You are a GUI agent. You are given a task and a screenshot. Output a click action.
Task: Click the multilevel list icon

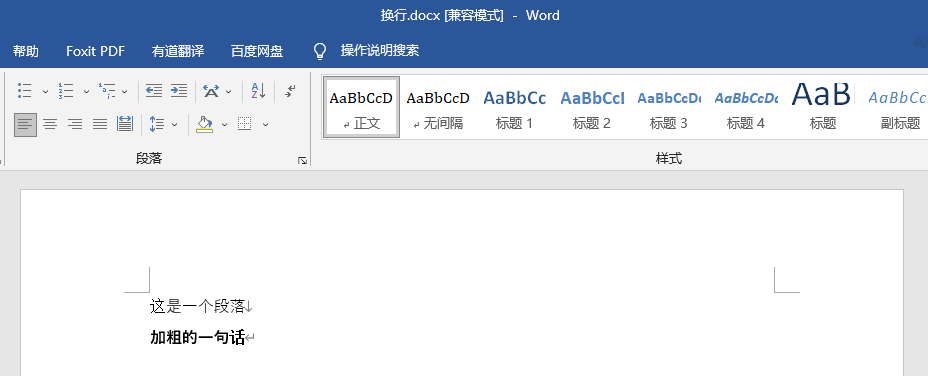[x=107, y=91]
